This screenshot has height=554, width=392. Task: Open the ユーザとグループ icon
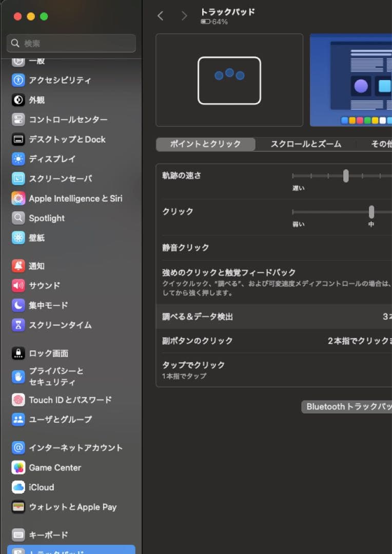[x=18, y=420]
